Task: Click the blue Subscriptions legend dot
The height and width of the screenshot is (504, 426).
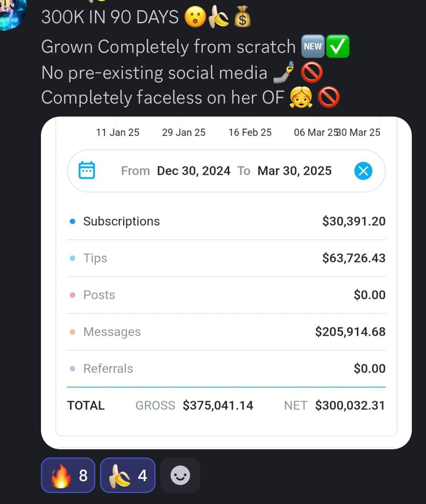Action: pos(72,221)
